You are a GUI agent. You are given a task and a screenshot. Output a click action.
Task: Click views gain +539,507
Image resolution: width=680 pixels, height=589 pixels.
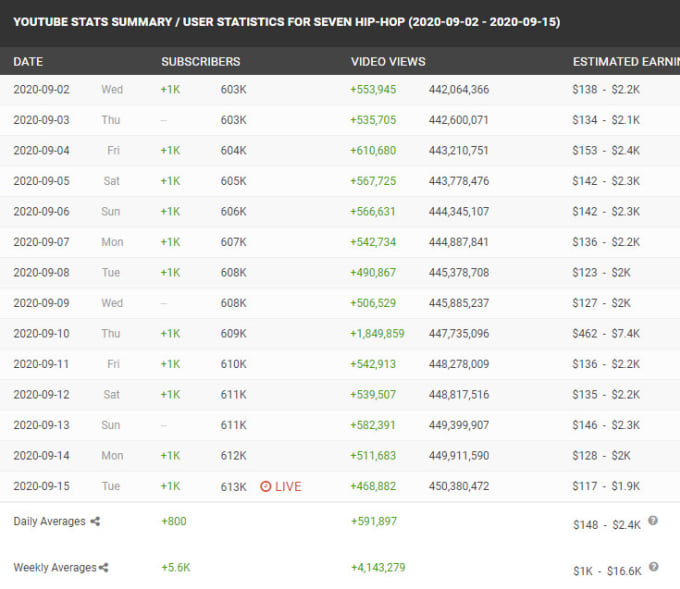coord(373,395)
